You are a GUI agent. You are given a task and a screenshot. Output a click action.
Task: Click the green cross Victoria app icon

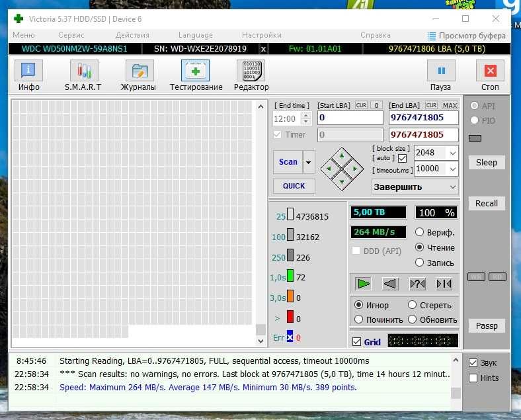point(19,19)
